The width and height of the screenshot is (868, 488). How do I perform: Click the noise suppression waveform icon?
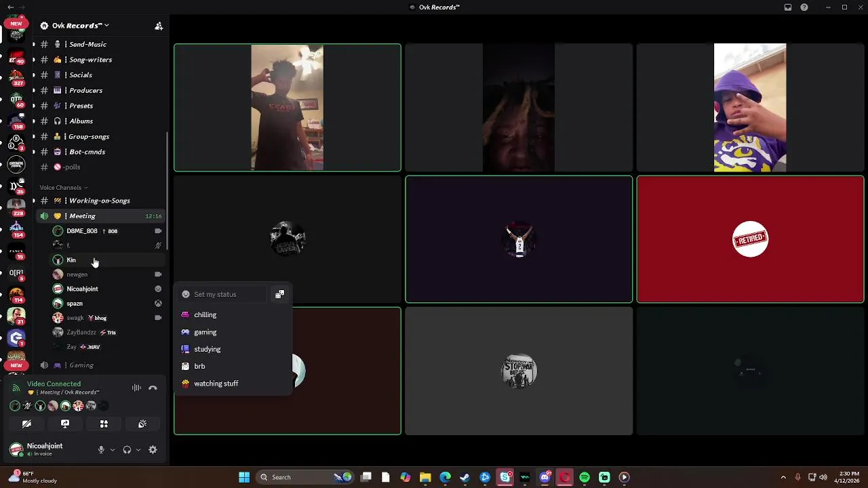(x=136, y=388)
